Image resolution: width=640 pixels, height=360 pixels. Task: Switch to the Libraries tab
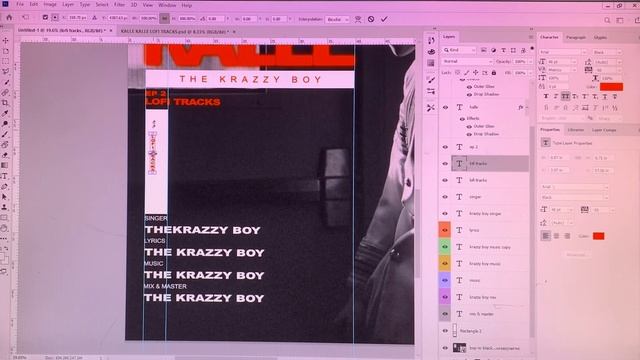click(x=576, y=130)
